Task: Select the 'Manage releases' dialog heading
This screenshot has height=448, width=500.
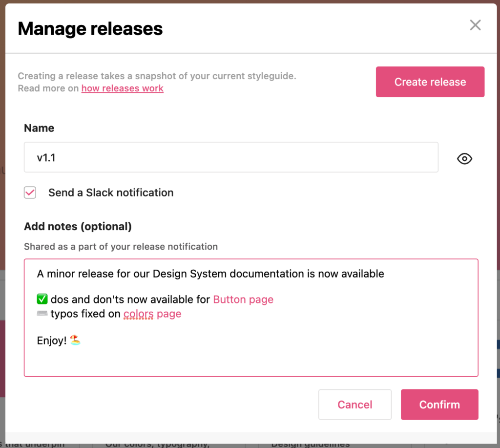Action: 90,29
